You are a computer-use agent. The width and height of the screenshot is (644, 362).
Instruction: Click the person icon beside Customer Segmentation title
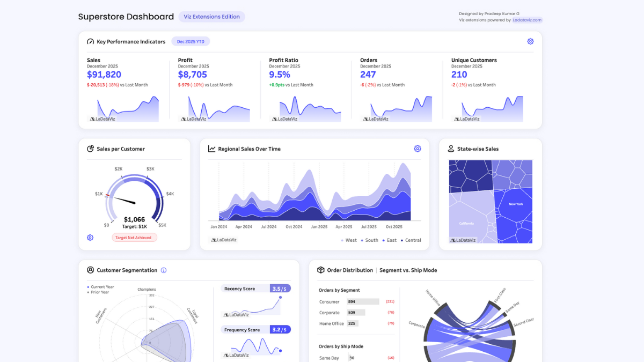point(90,270)
